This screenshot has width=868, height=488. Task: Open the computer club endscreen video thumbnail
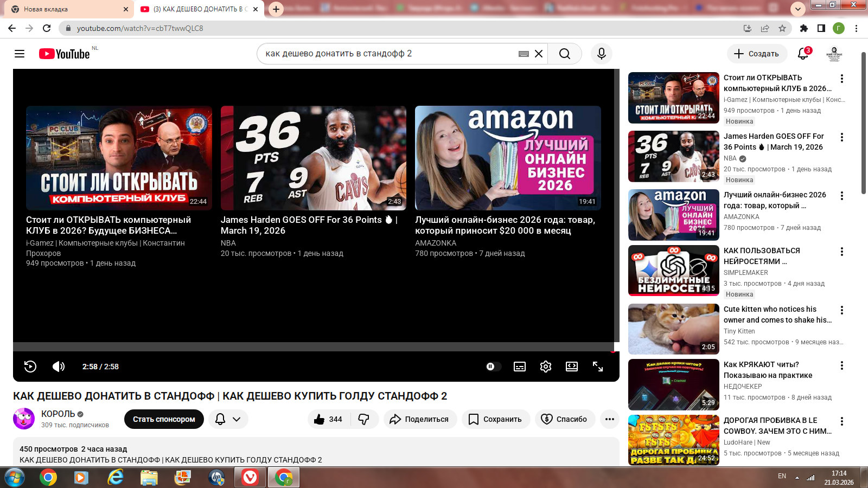tap(119, 158)
